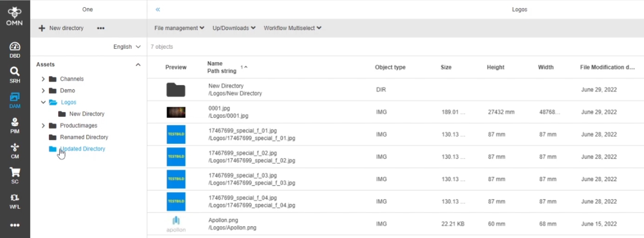This screenshot has height=238, width=644.
Task: Open the Up/Downloads menu
Action: (234, 28)
